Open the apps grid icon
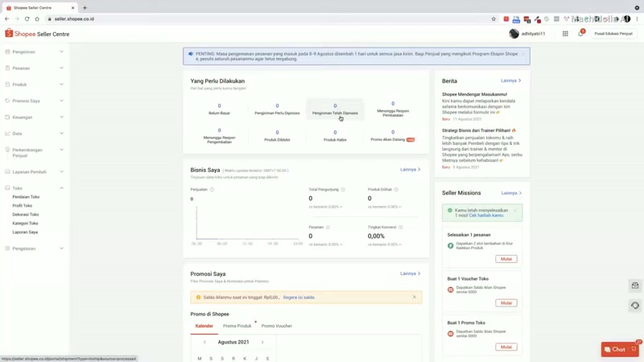Screen dimensions: 644x362 tap(565, 34)
